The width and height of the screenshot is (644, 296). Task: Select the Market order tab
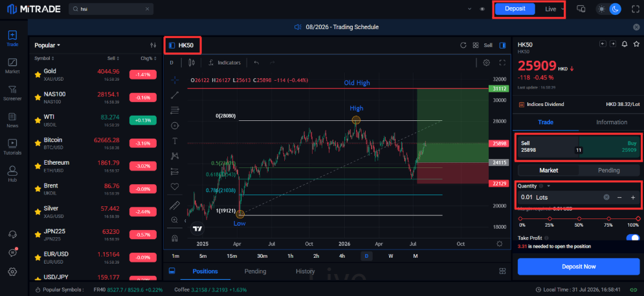click(549, 170)
